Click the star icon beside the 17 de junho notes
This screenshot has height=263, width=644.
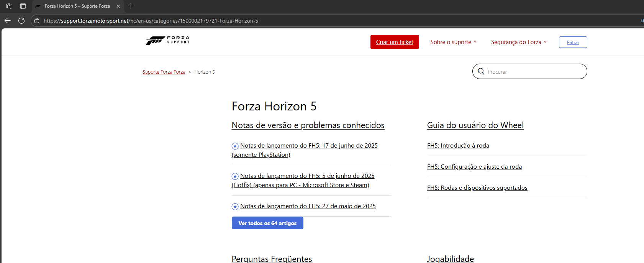(x=235, y=146)
